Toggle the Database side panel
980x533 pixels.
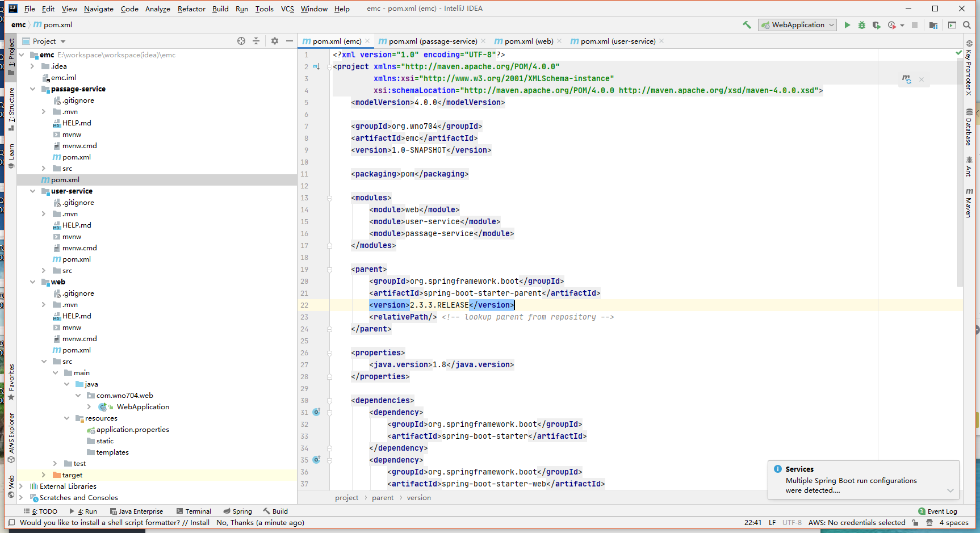(x=969, y=127)
